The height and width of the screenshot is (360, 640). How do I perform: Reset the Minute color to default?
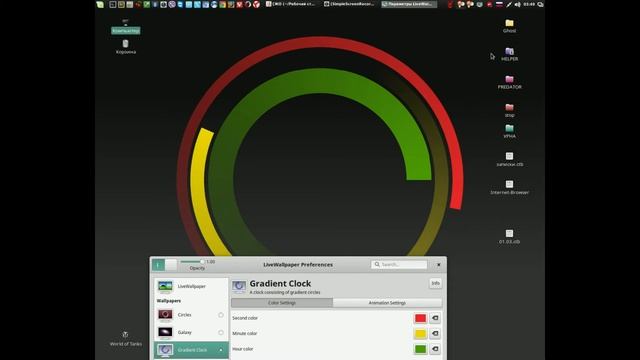(x=435, y=333)
